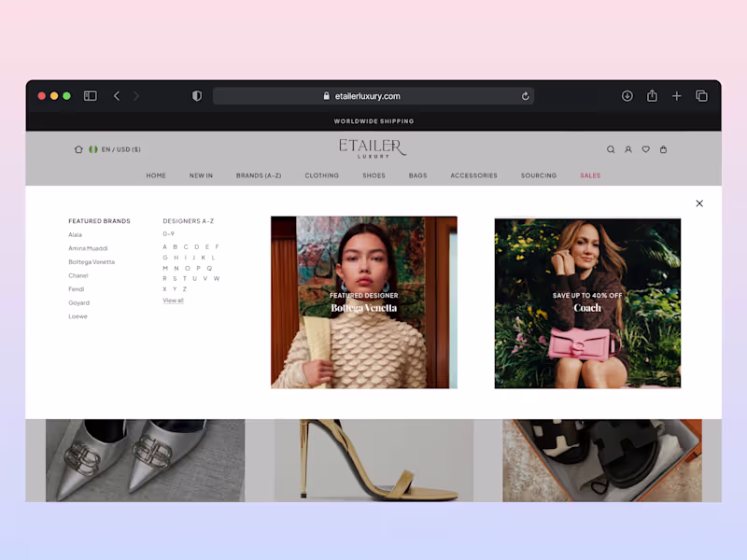The image size is (747, 560).
Task: Go back with the browser arrow
Action: coord(117,96)
